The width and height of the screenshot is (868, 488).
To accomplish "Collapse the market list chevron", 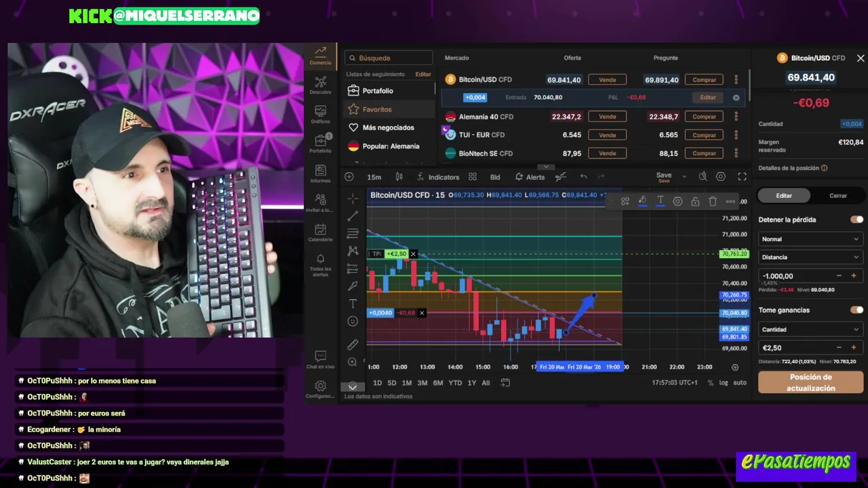I will tap(547, 167).
